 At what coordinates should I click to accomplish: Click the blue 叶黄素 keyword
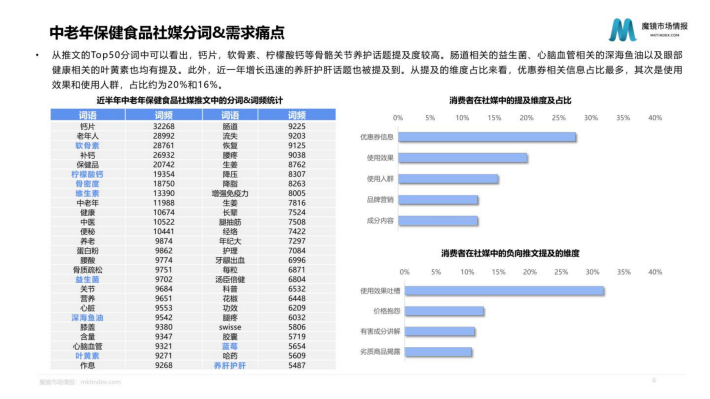click(87, 356)
